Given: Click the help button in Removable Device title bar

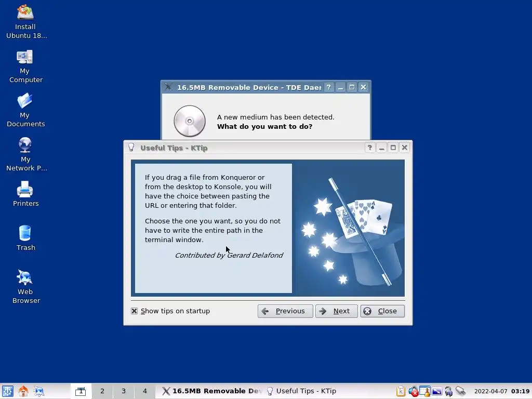Looking at the screenshot, I should pyautogui.click(x=328, y=87).
